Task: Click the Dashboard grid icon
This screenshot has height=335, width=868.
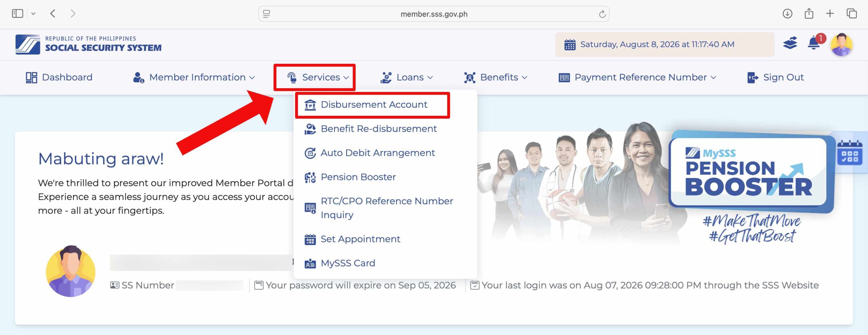Action: [31, 77]
